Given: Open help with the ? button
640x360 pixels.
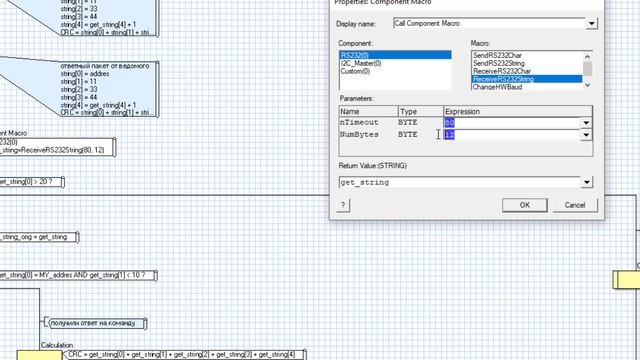Looking at the screenshot, I should click(343, 205).
